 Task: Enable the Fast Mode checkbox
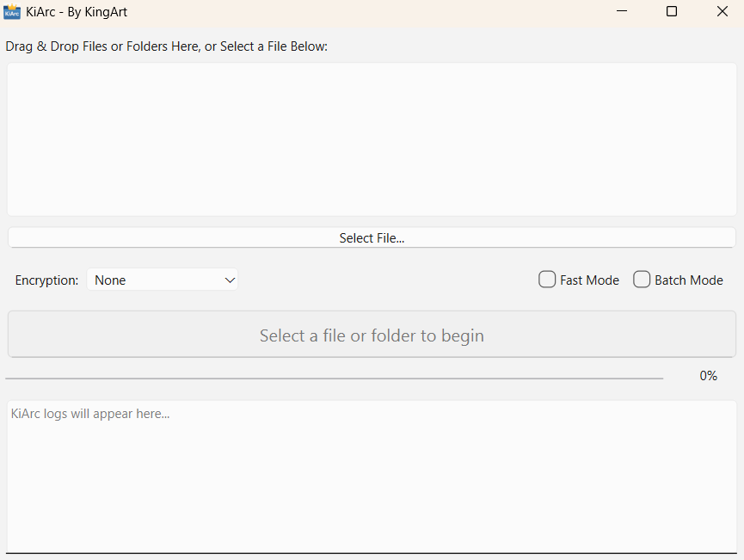coord(547,280)
